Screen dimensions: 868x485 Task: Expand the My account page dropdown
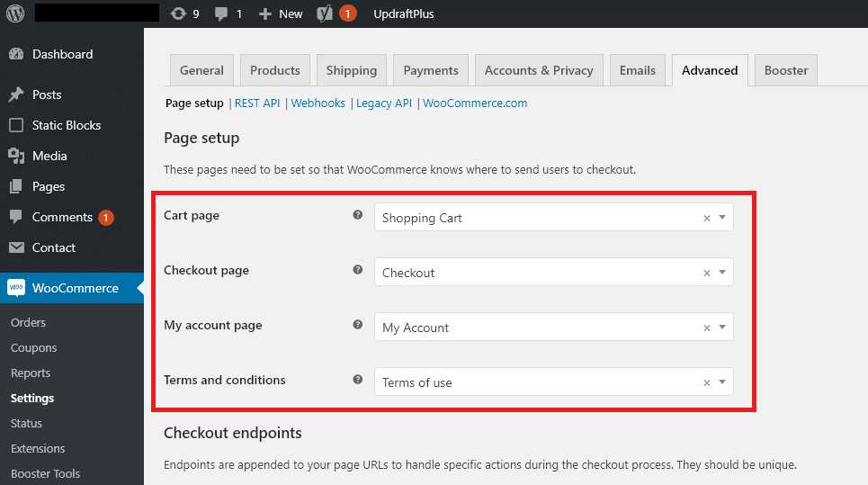(722, 328)
